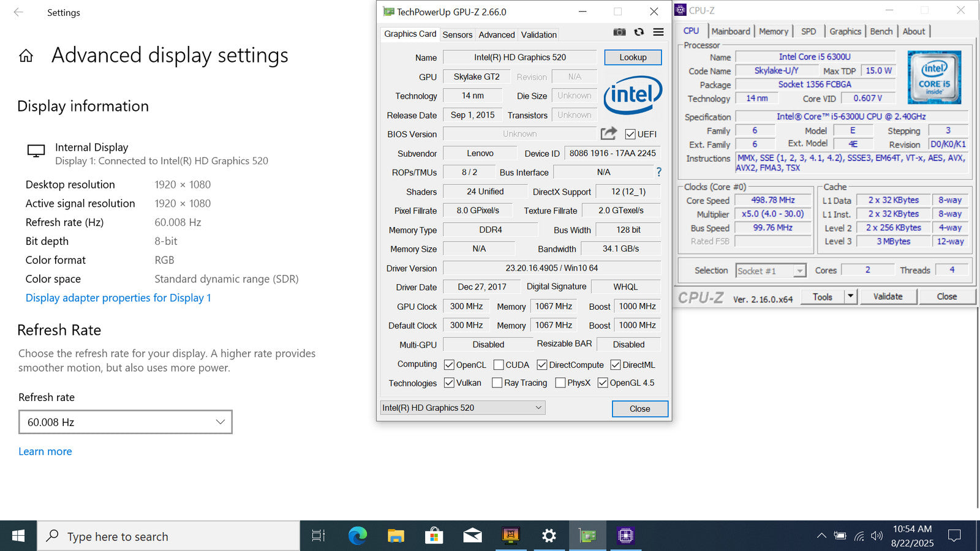This screenshot has width=980, height=551.
Task: Click the taskbar search box
Action: click(x=168, y=536)
